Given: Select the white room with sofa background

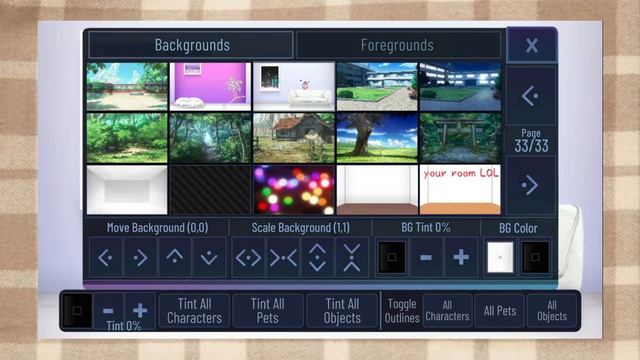Looking at the screenshot, I should (x=294, y=87).
